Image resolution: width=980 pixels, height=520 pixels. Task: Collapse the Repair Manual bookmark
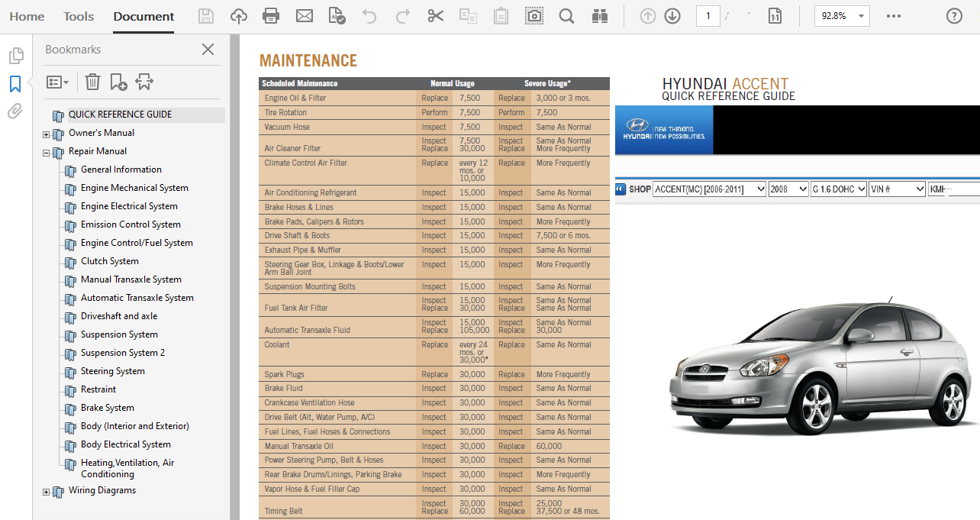[x=46, y=150]
